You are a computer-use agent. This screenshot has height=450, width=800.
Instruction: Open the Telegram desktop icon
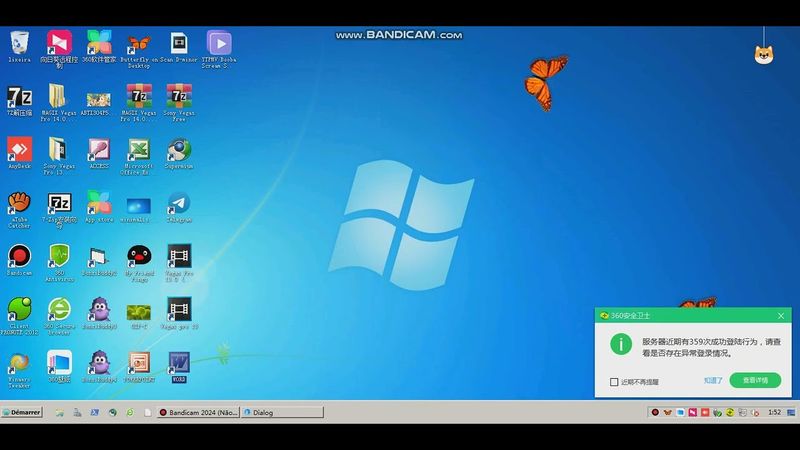179,204
